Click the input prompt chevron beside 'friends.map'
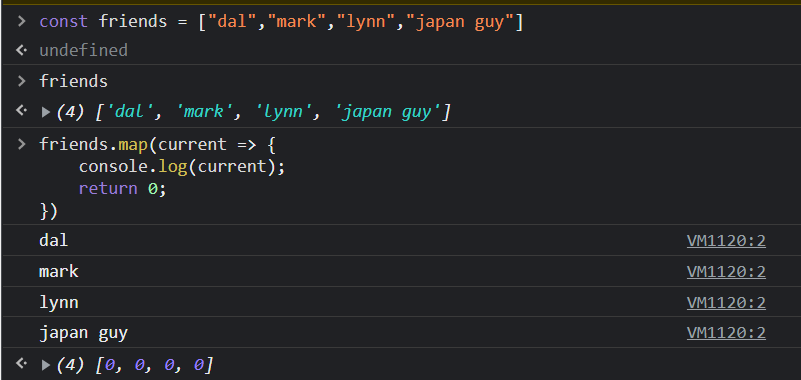Screen dimensions: 801x380 (x=21, y=144)
